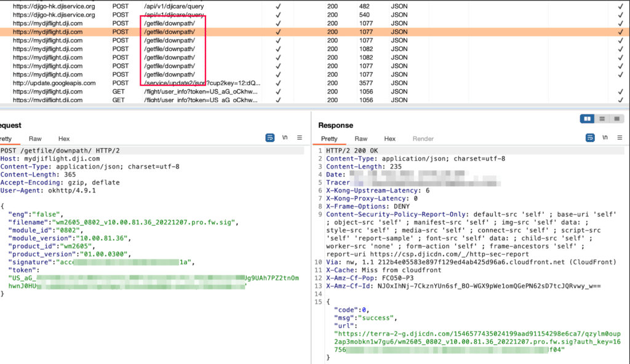This screenshot has height=364, width=630.
Task: Open the Response panel hamburger menu
Action: (x=620, y=137)
